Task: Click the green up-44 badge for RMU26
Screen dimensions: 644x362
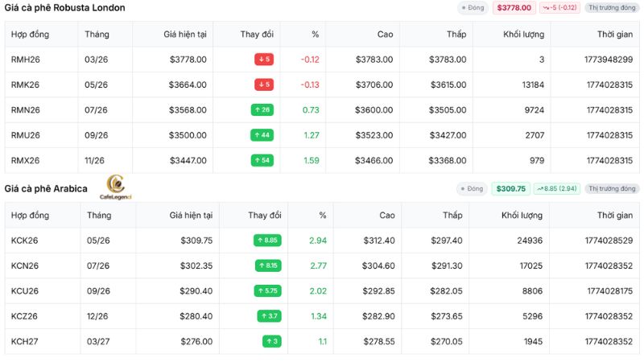Action: click(x=262, y=135)
